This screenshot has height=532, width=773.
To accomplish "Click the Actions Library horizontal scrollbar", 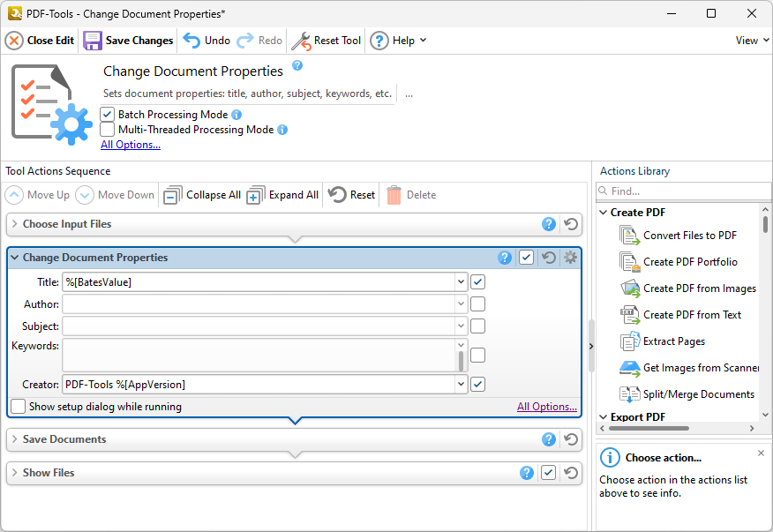I will pyautogui.click(x=649, y=429).
